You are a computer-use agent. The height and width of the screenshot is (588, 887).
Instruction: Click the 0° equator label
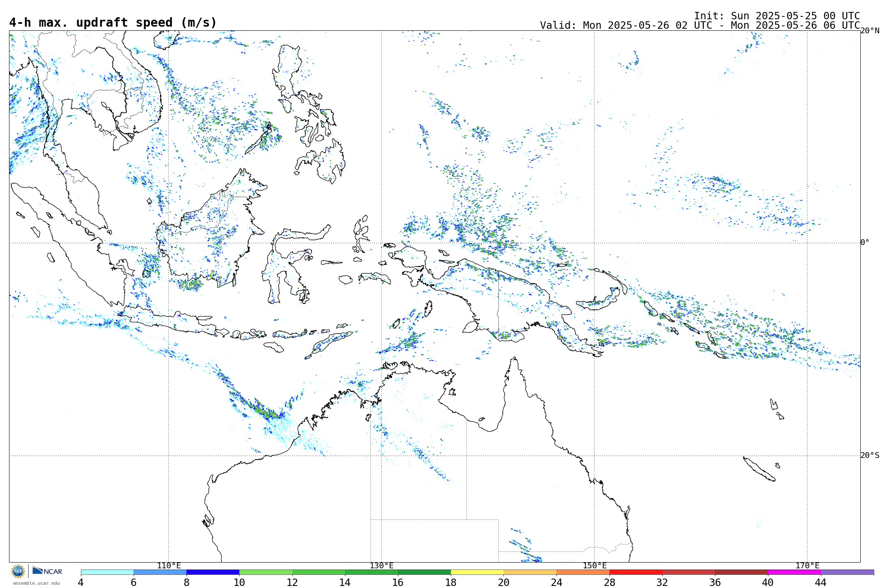[x=865, y=243]
